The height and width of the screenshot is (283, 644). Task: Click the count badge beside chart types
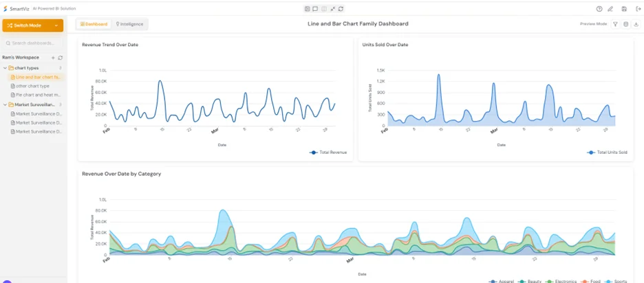(x=61, y=68)
